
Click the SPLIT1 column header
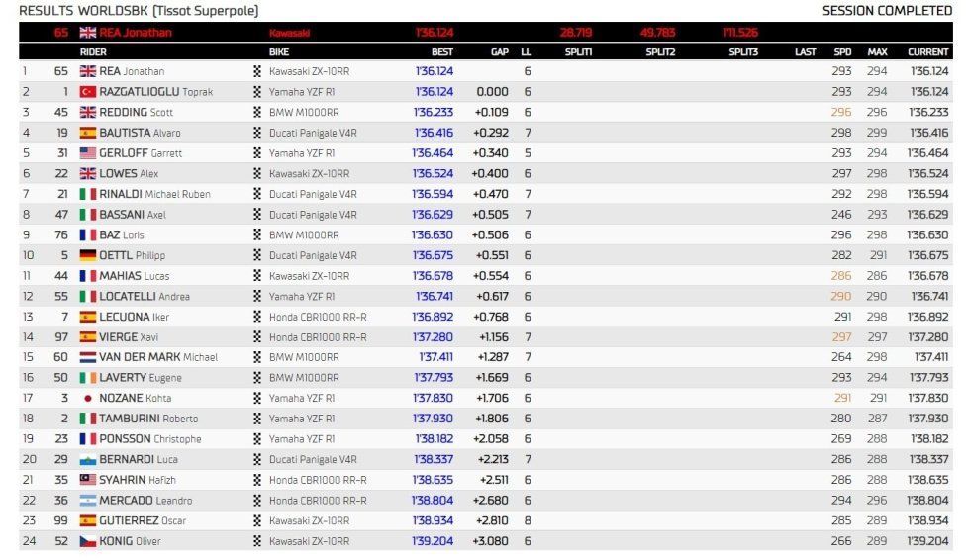(x=578, y=52)
